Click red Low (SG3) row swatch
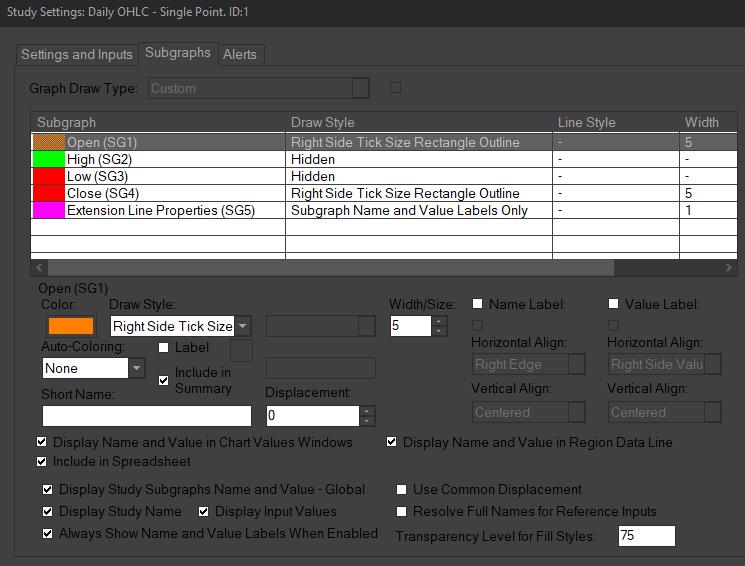Screen dimensions: 745x566 (x=48, y=176)
